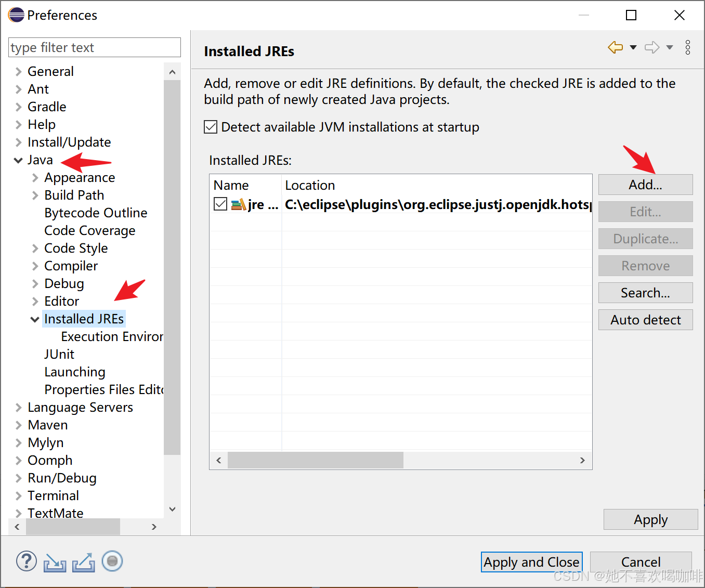Click the Duplicate... button
705x588 pixels.
pos(645,239)
